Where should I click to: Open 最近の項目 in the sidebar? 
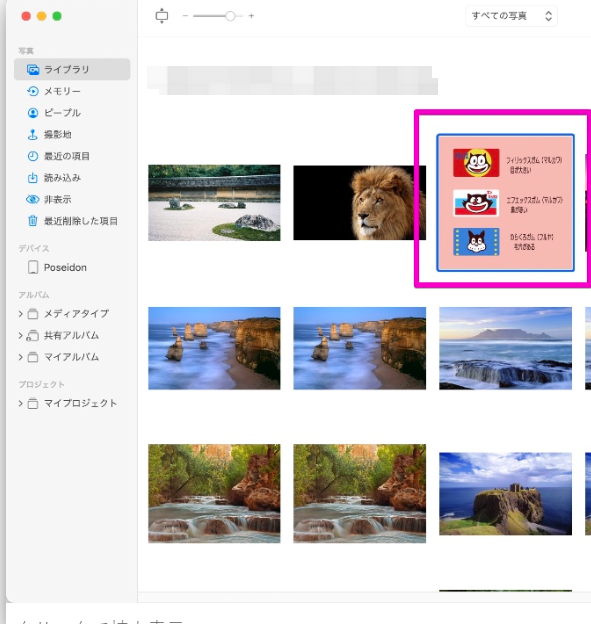pos(72,156)
